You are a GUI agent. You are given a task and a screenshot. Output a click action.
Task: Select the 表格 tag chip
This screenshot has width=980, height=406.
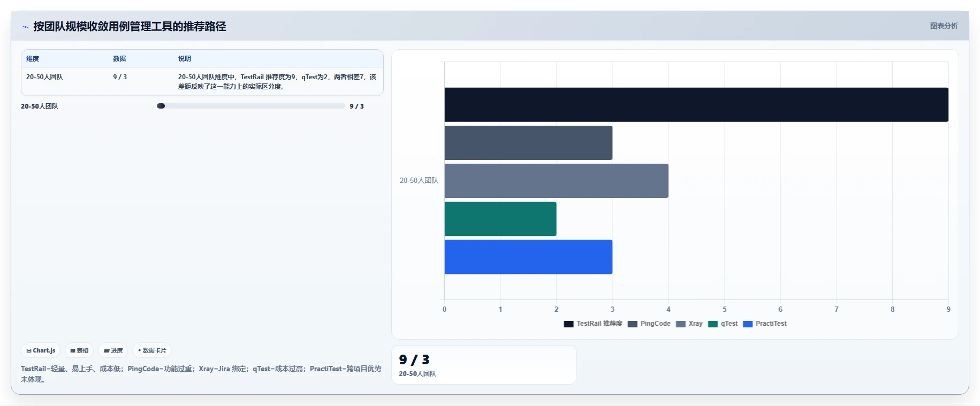(79, 350)
